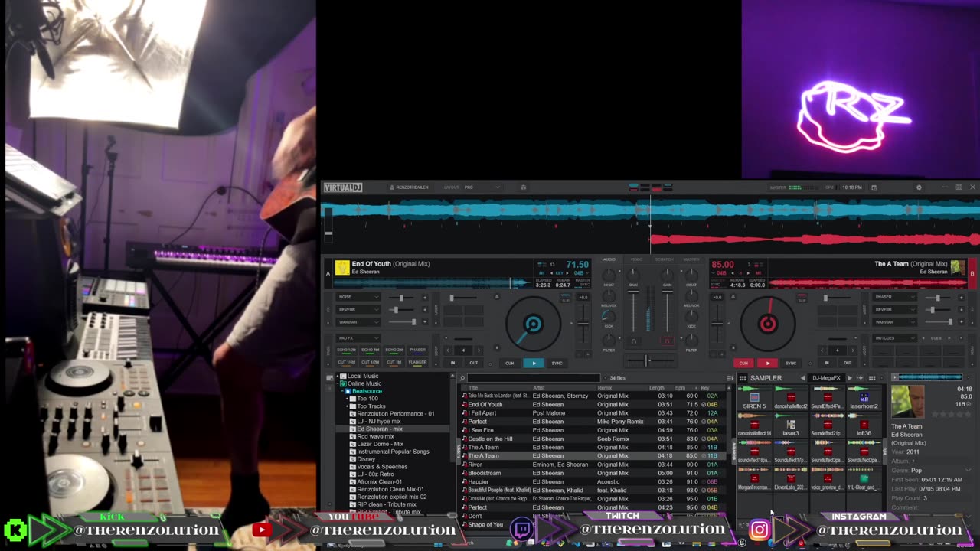Click the browser search field
The image size is (980, 551).
pyautogui.click(x=532, y=377)
